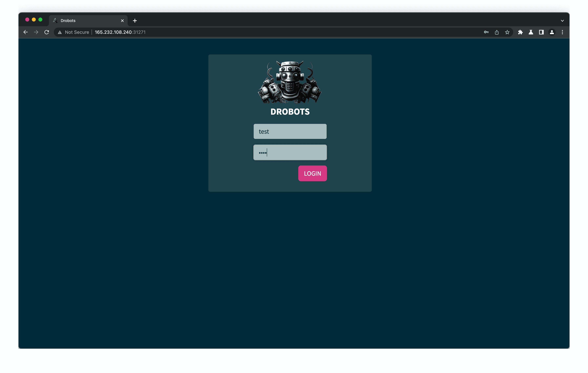
Task: Click the LOGIN button
Action: click(x=312, y=173)
